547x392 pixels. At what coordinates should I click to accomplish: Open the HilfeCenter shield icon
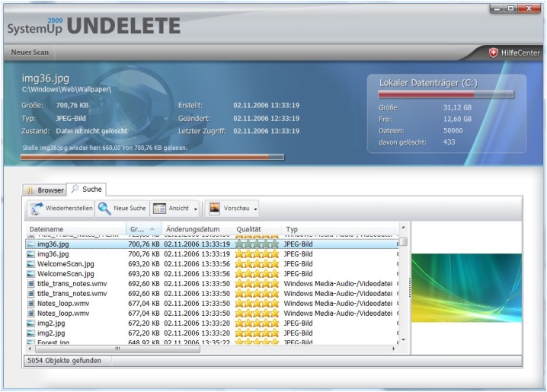click(494, 53)
